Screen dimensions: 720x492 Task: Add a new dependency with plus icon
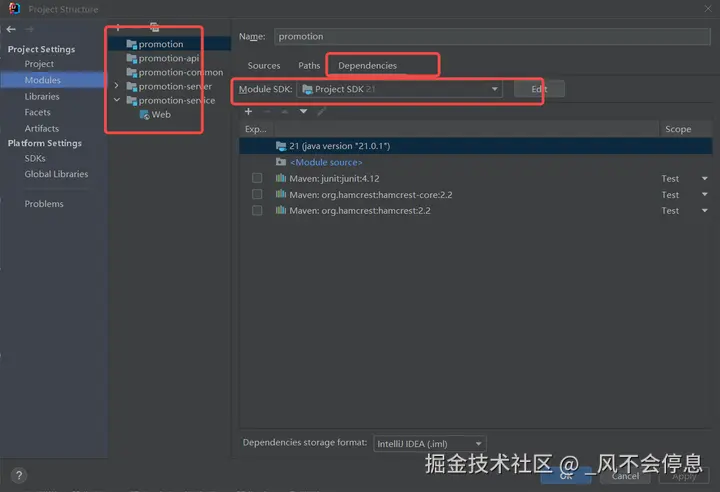248,112
